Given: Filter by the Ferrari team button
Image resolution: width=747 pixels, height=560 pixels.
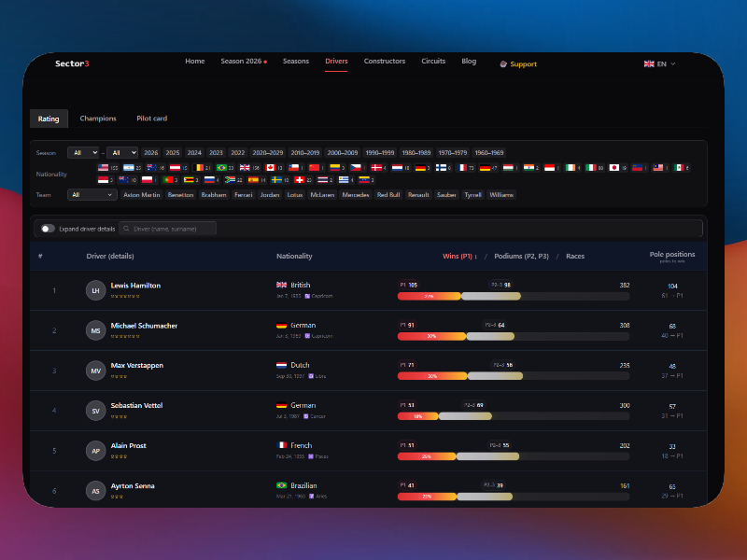Looking at the screenshot, I should [x=243, y=195].
